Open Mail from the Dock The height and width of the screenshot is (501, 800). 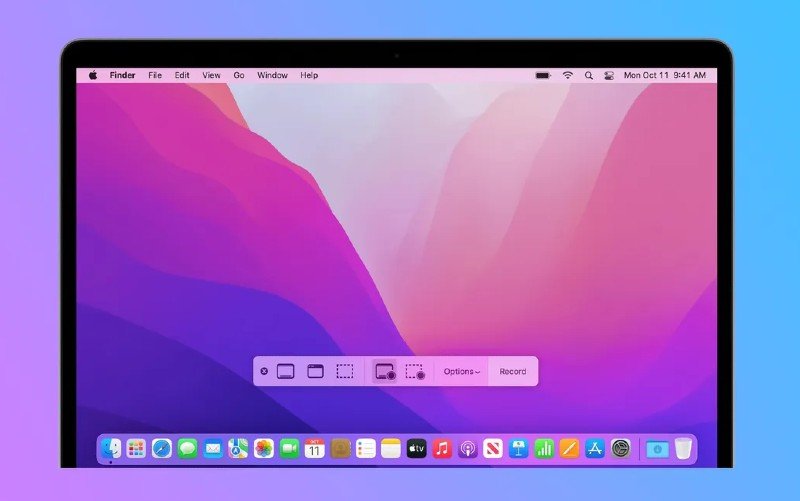213,448
